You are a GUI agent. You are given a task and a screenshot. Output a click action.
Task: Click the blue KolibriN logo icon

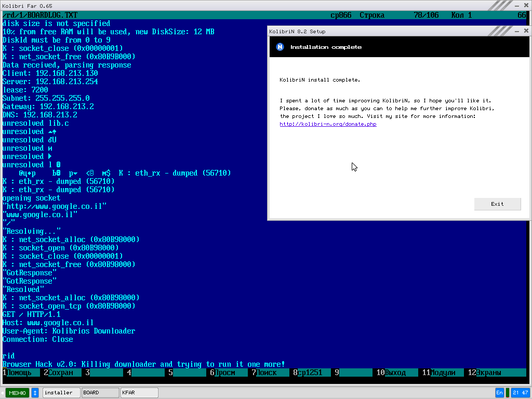pyautogui.click(x=280, y=47)
